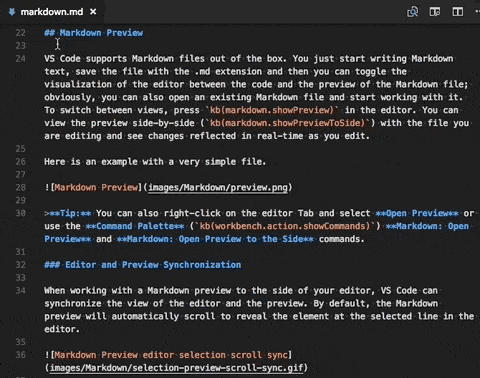Click 'are editing and see changes reflected' line
The height and width of the screenshot is (378, 480).
(207, 136)
